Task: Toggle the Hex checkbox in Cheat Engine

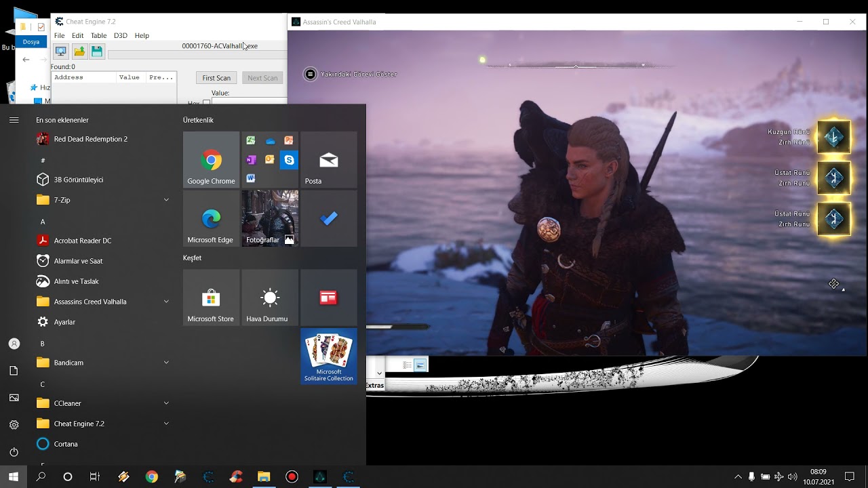Action: (206, 102)
